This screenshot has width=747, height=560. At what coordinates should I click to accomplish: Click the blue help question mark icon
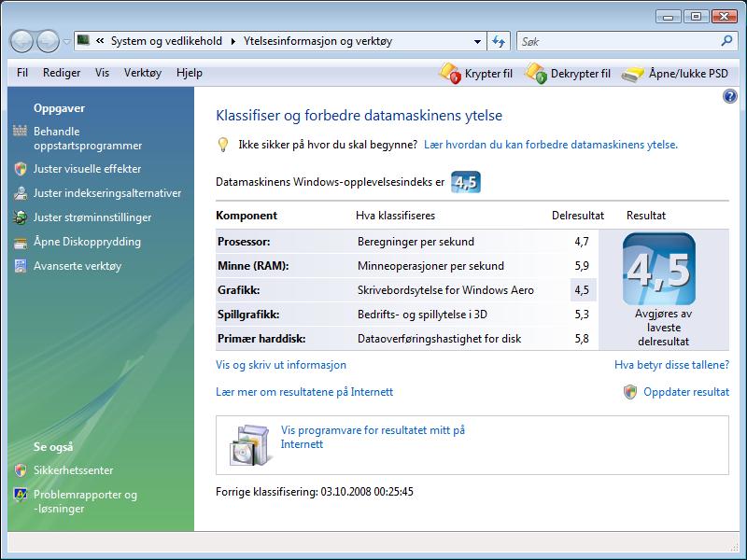click(729, 97)
